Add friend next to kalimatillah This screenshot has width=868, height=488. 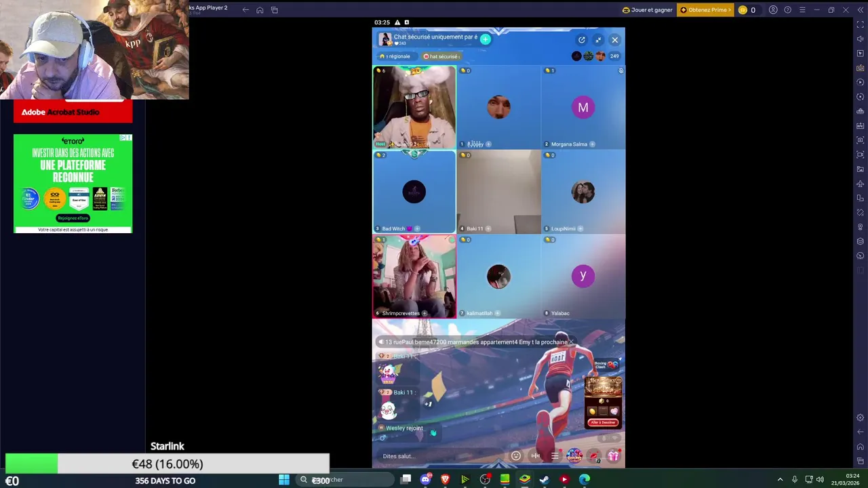pyautogui.click(x=498, y=313)
